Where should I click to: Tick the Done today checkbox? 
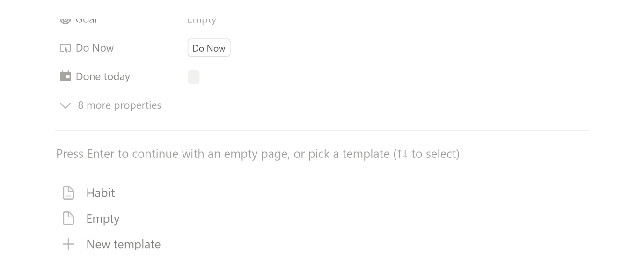[193, 77]
